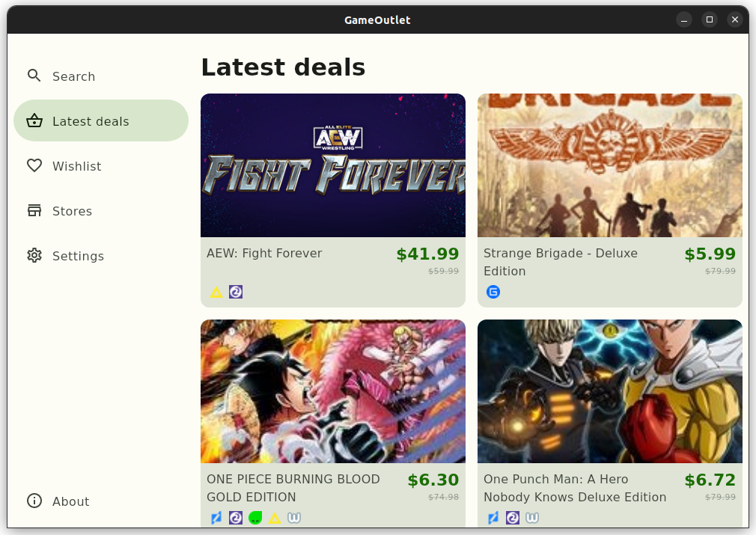Click the Stores shop icon
The image size is (756, 535).
click(34, 210)
